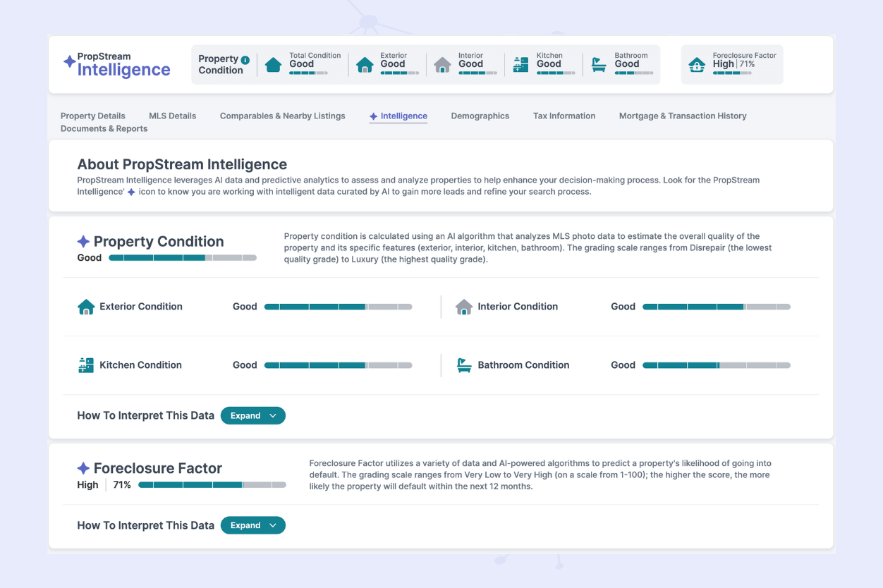Click the info icon next to Property Condition
Viewport: 883px width, 588px height.
245,59
